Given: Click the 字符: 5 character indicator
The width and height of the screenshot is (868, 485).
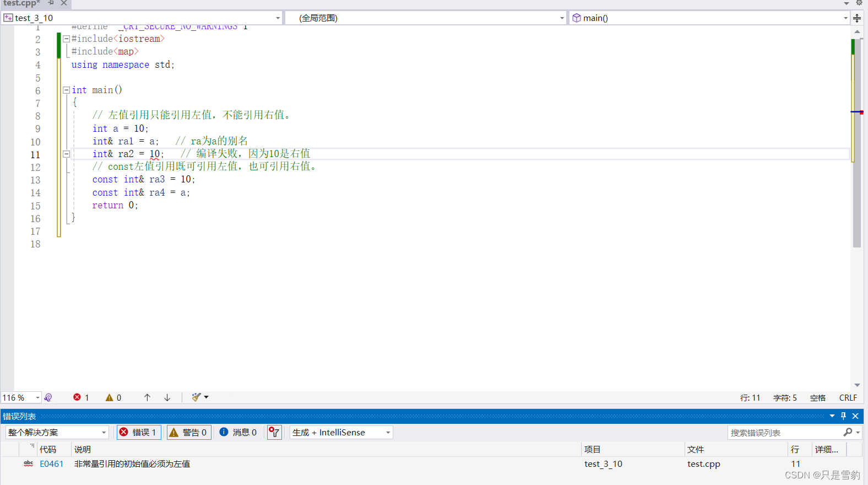Looking at the screenshot, I should click(785, 398).
